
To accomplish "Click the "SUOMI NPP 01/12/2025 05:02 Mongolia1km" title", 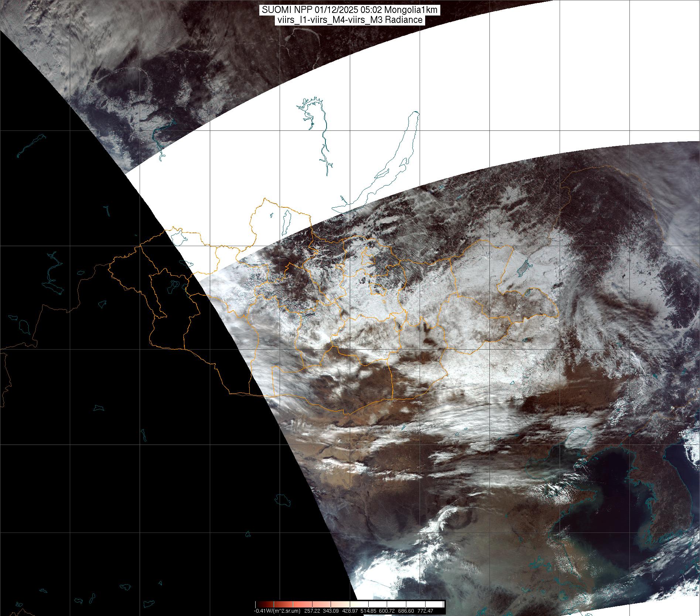I will 349,10.
